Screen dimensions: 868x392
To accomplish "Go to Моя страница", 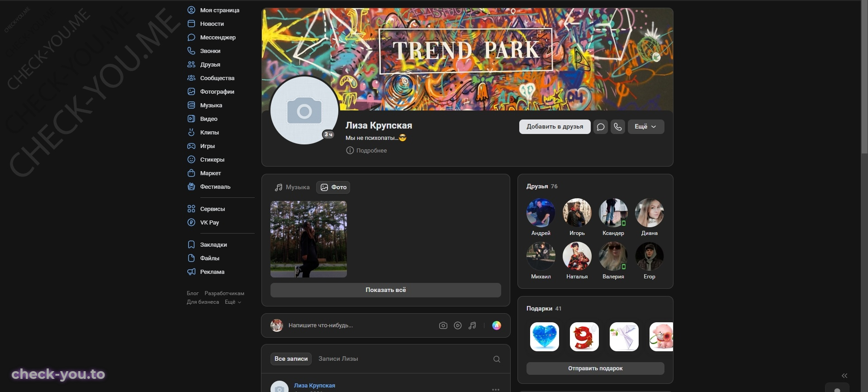I will (x=220, y=10).
